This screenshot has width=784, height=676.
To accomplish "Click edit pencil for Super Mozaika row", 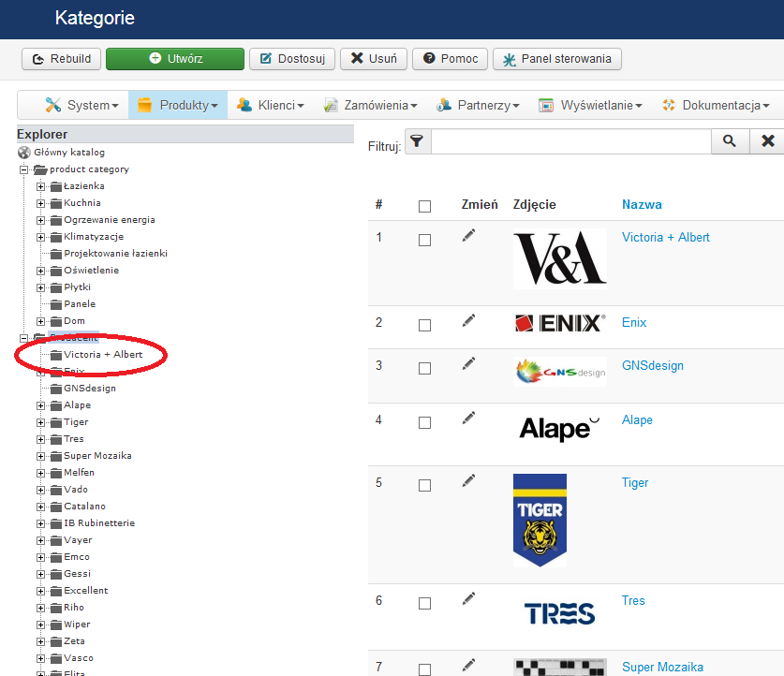I will 468,665.
